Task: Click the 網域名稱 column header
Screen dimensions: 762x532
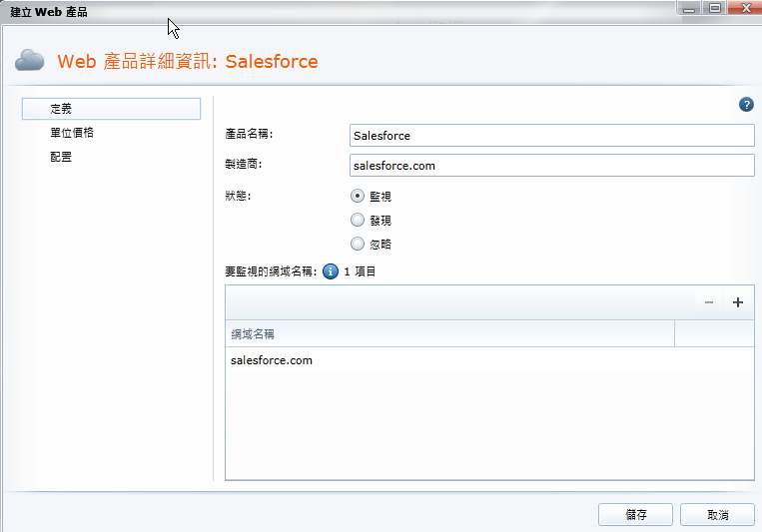Action: [450, 333]
